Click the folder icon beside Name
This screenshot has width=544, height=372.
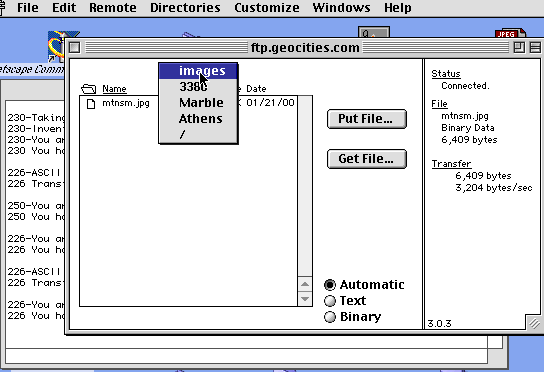[88, 89]
